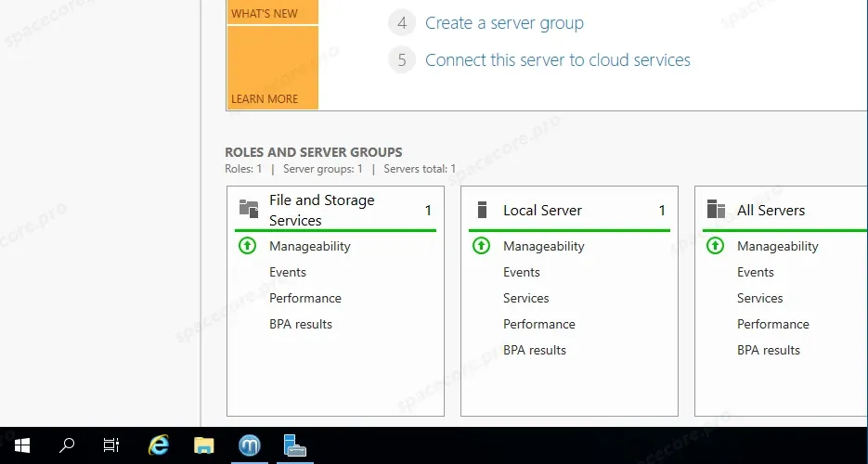This screenshot has width=868, height=464.
Task: Click the Server groups: 1 summary text
Action: pos(323,169)
